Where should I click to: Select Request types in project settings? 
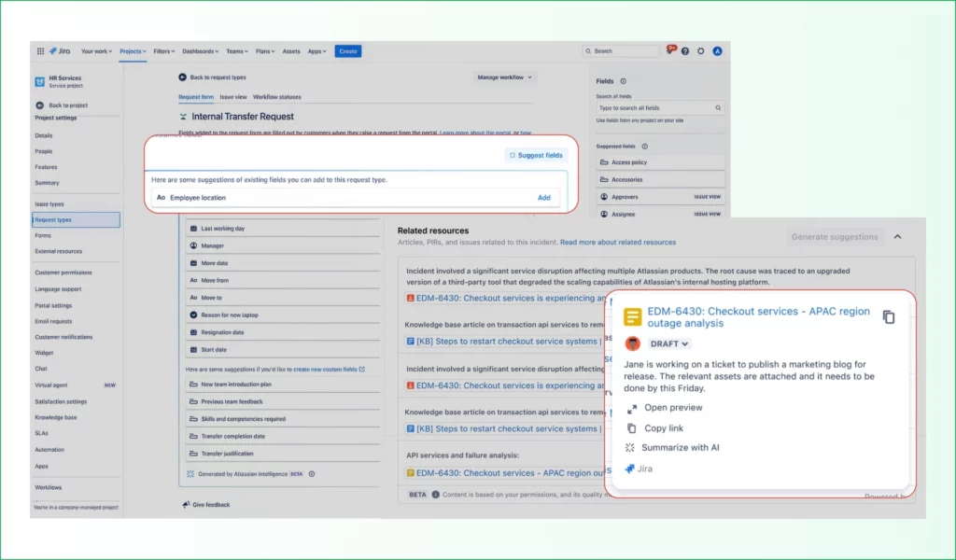click(77, 220)
